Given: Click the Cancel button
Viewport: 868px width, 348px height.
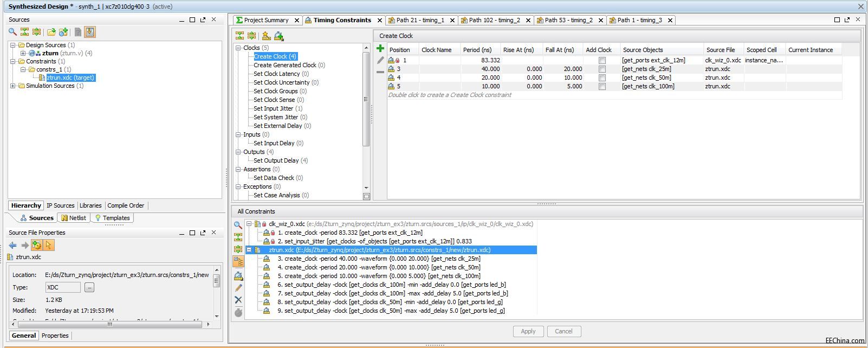Looking at the screenshot, I should point(563,331).
